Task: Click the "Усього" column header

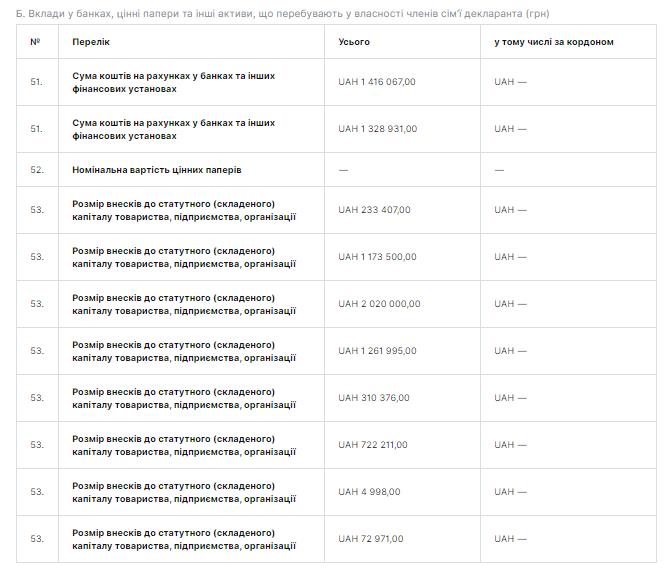Action: (354, 42)
